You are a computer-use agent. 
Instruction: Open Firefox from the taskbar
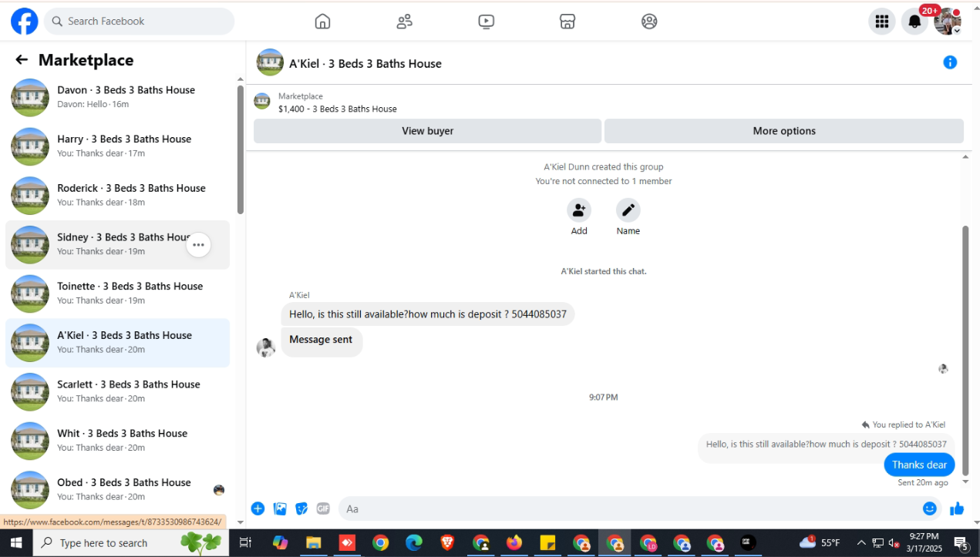[514, 542]
